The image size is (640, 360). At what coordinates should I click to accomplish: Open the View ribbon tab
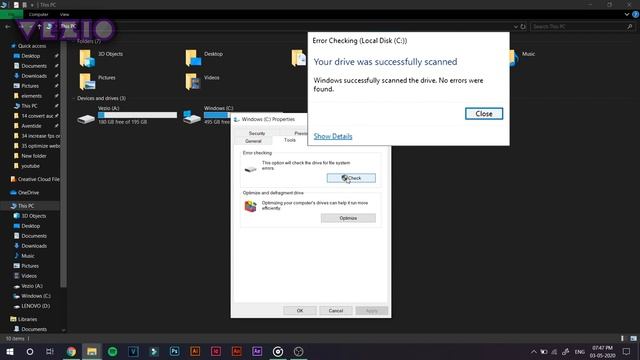click(64, 14)
